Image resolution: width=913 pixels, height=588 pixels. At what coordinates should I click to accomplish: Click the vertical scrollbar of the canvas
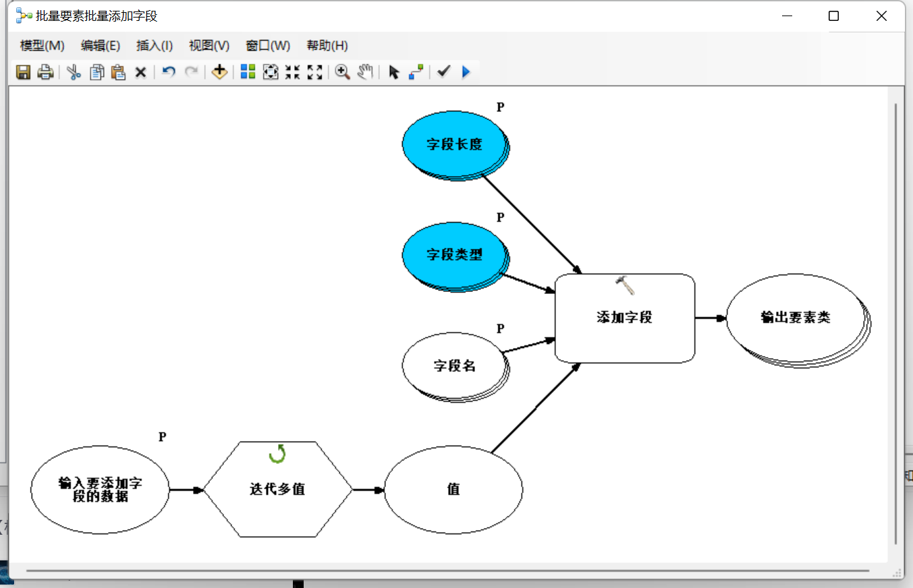896,324
